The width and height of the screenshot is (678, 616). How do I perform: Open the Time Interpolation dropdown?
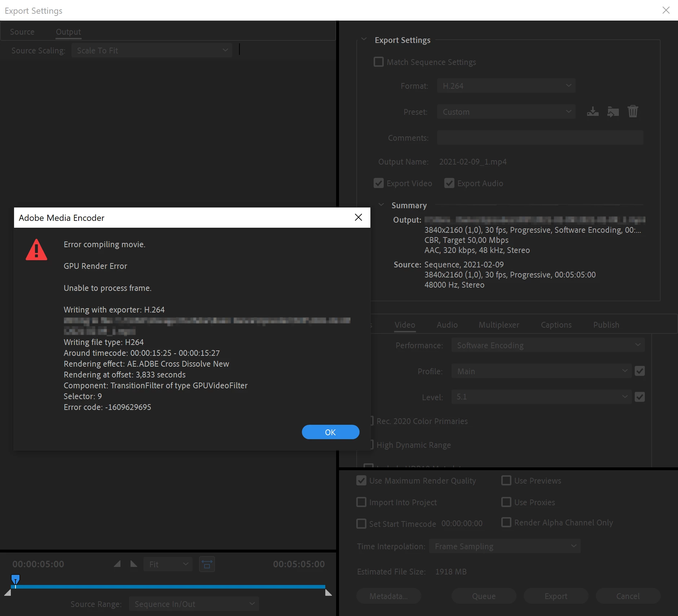coord(505,546)
